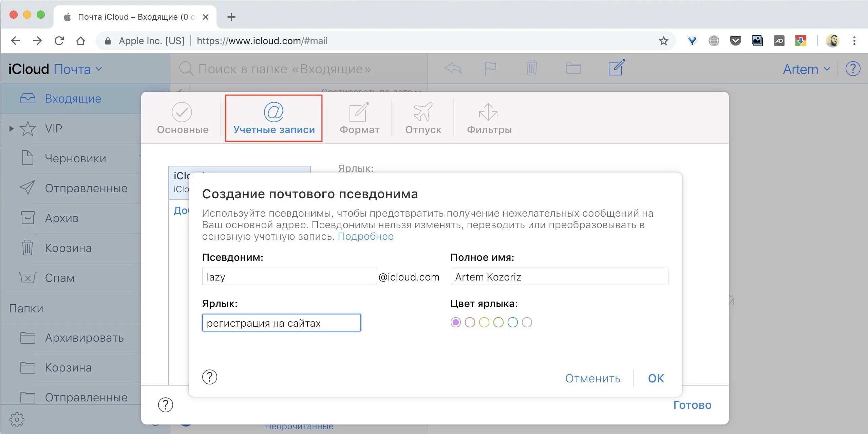The image size is (868, 434).
Task: Open the Подробнее link
Action: pyautogui.click(x=365, y=236)
